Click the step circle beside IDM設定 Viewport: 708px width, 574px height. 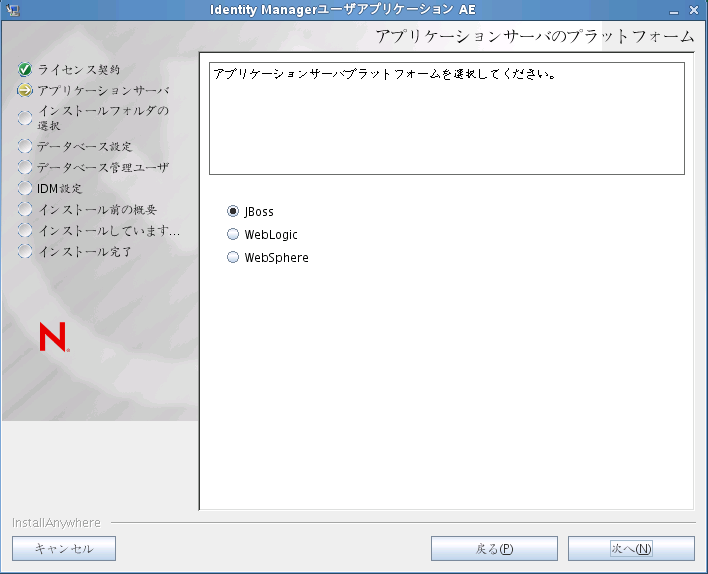[25, 188]
